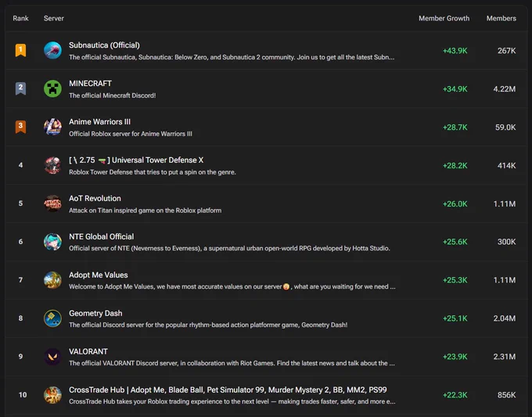Click the 267K members value
The width and height of the screenshot is (532, 417).
[x=506, y=51]
